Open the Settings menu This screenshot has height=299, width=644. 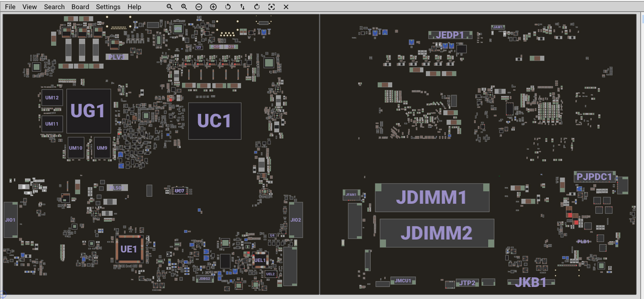point(108,7)
